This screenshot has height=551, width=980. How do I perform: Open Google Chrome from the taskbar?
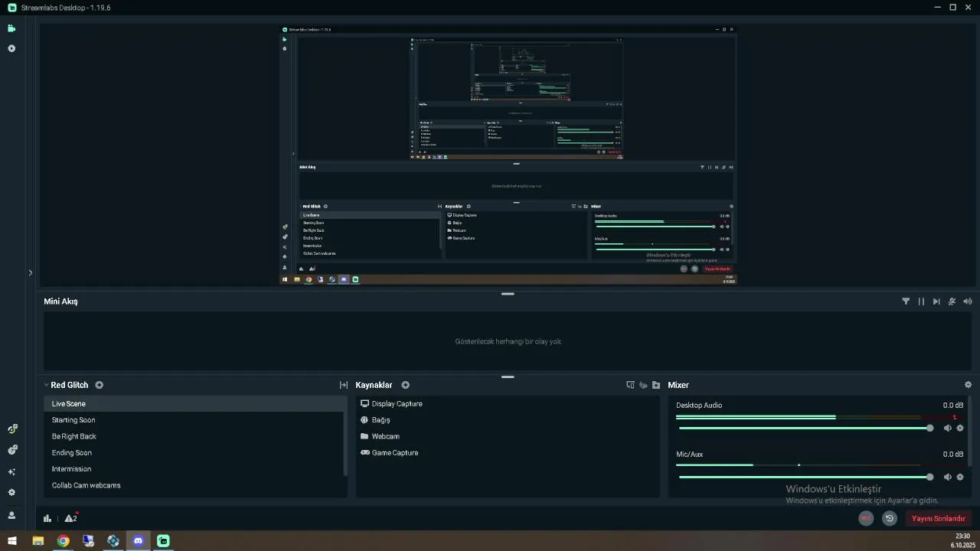(63, 541)
